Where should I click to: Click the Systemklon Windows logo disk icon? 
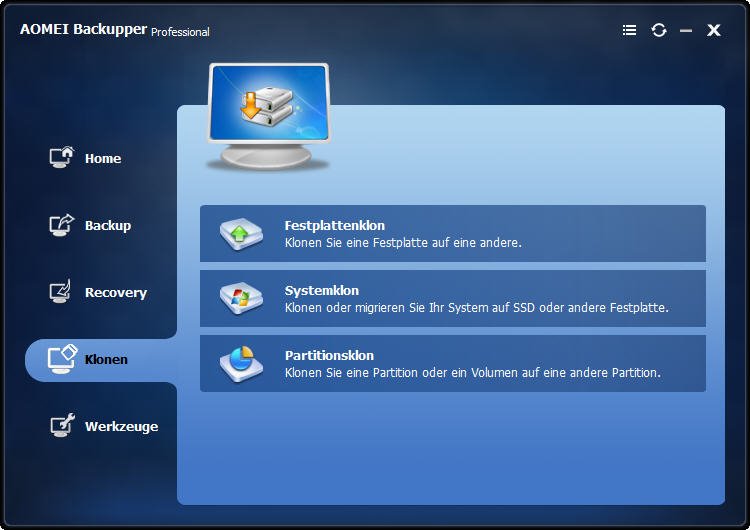pyautogui.click(x=241, y=298)
